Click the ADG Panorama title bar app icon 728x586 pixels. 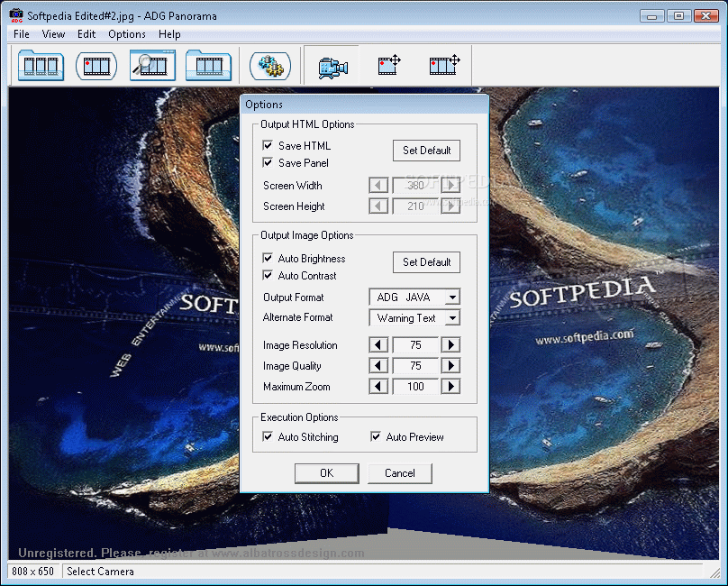coord(16,15)
